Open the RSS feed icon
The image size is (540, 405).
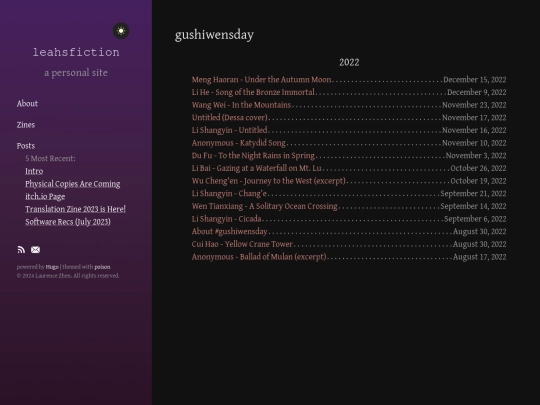(21, 250)
